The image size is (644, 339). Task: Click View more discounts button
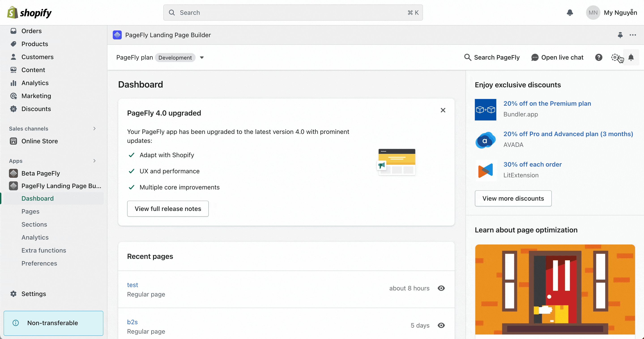click(x=513, y=198)
